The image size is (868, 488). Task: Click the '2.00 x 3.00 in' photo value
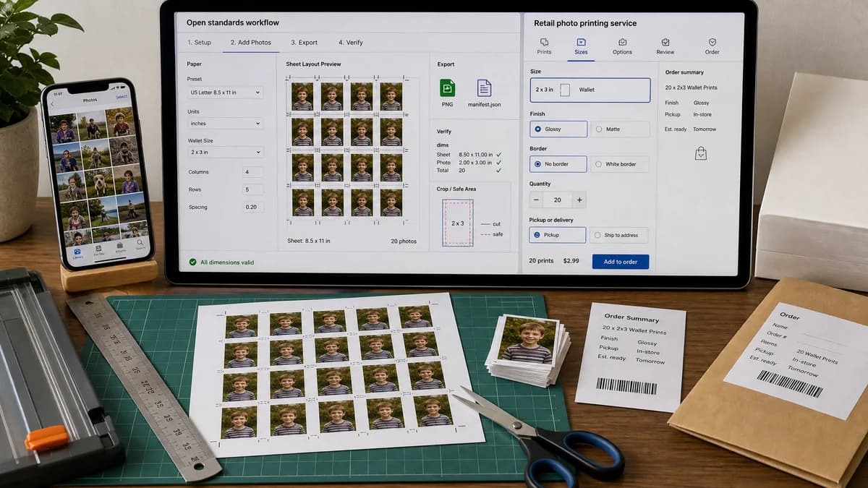coord(475,162)
